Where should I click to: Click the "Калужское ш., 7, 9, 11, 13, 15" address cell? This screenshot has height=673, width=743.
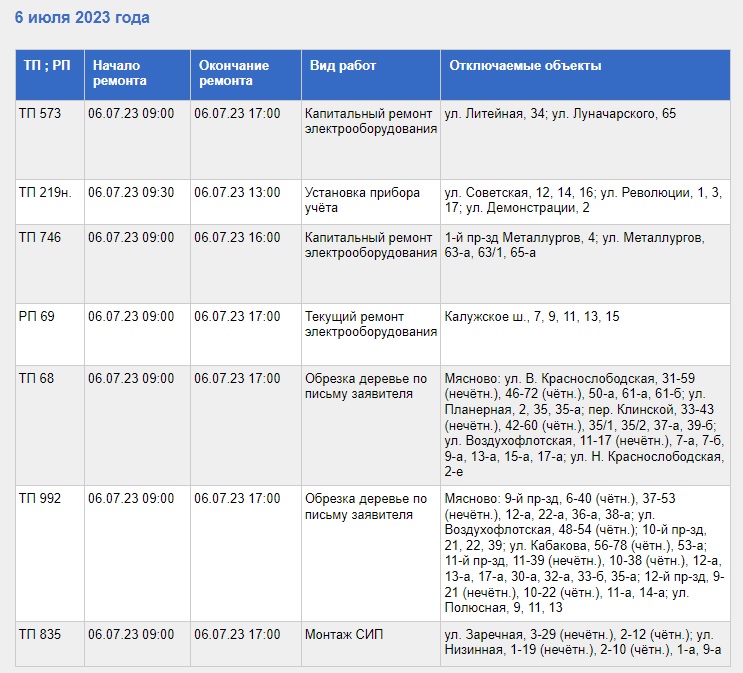[532, 316]
